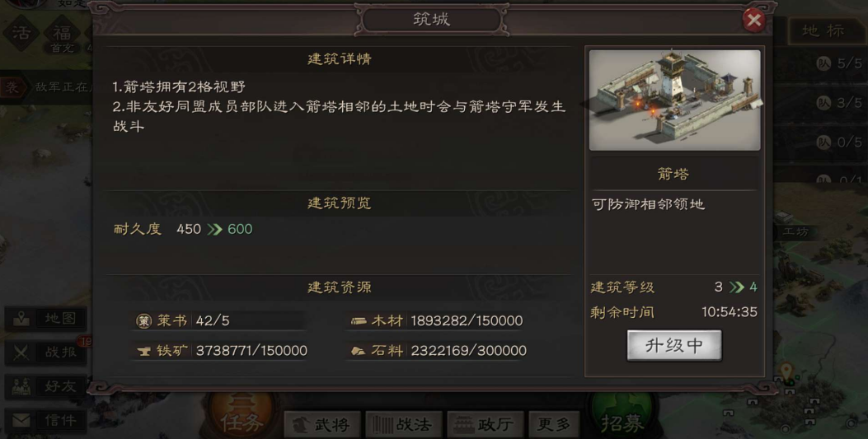Open the 好友 friends list

(x=46, y=386)
